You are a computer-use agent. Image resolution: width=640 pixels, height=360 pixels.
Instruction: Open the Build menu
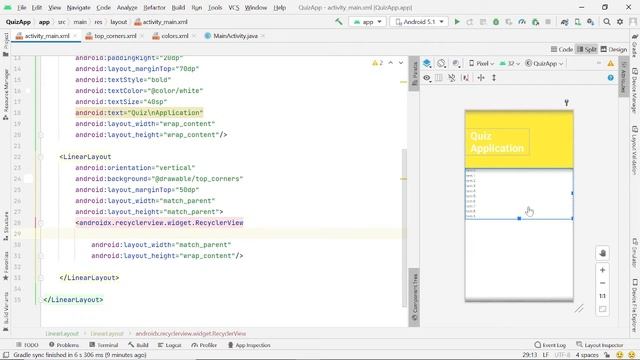click(178, 7)
